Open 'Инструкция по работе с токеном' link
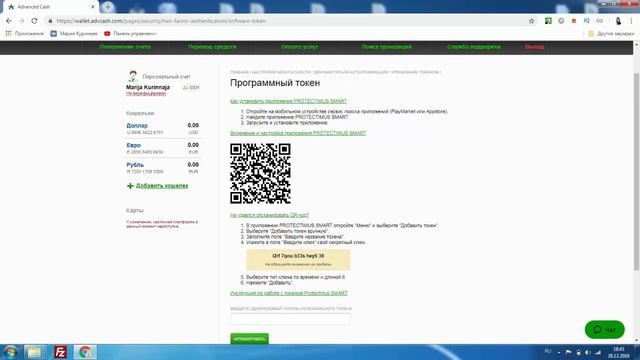Viewport: 640px width, 360px height. (x=289, y=293)
